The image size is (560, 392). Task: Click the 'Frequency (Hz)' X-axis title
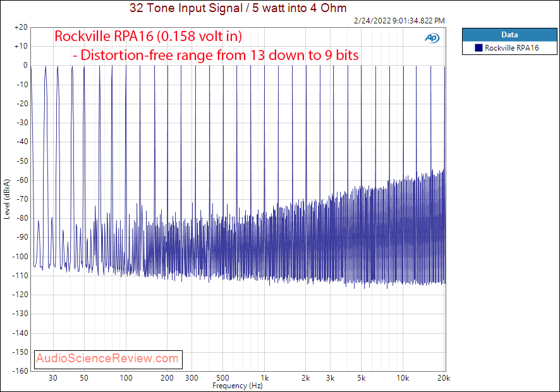pyautogui.click(x=238, y=386)
